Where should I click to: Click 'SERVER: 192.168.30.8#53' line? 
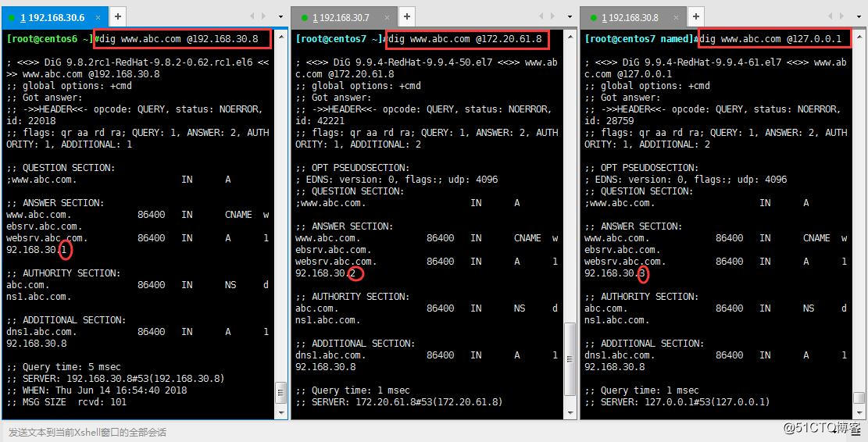point(115,379)
